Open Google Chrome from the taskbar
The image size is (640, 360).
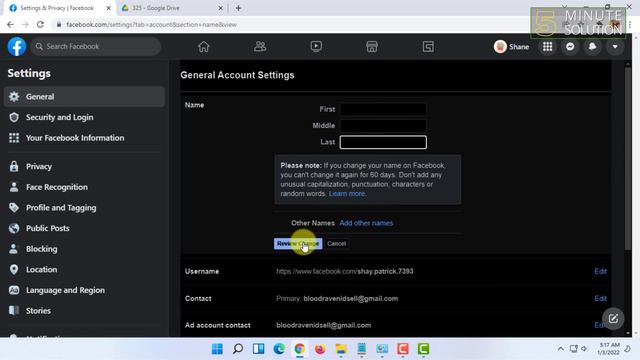[300, 349]
